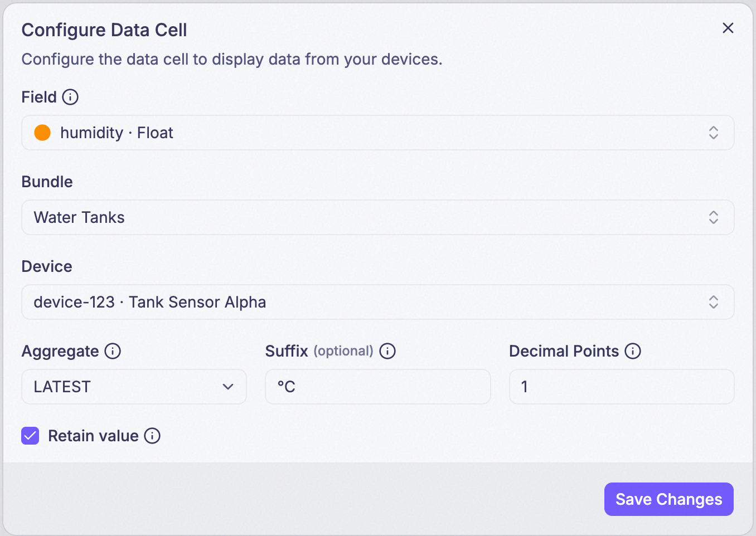Click the up-down arrows in Bundle selector
The image size is (756, 536).
pos(714,217)
